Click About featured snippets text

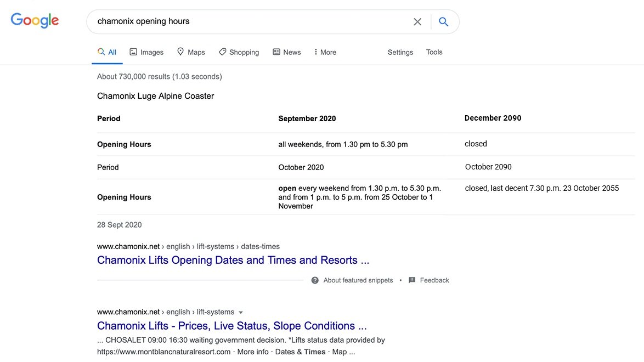tap(358, 280)
